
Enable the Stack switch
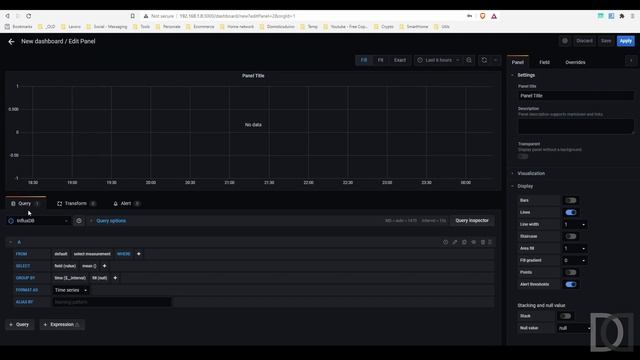pos(565,316)
